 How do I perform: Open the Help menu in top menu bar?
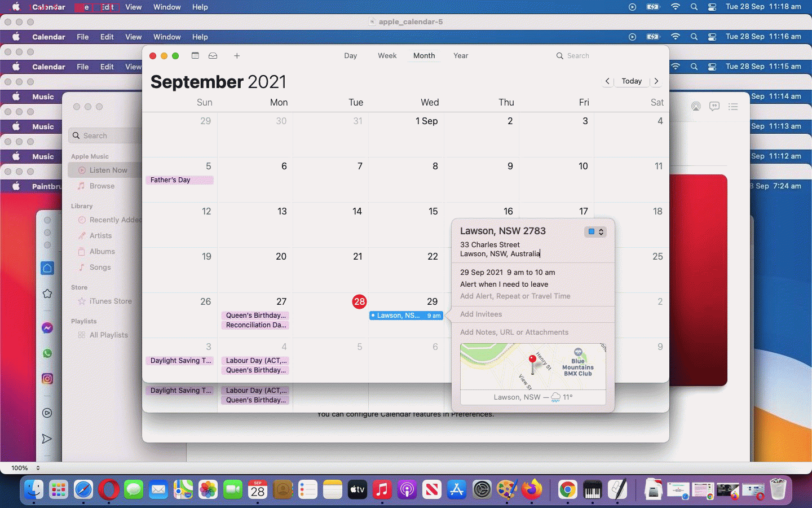200,7
